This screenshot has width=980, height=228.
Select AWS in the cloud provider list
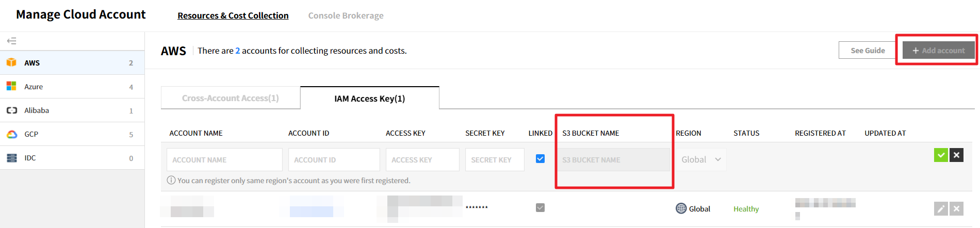coord(32,63)
